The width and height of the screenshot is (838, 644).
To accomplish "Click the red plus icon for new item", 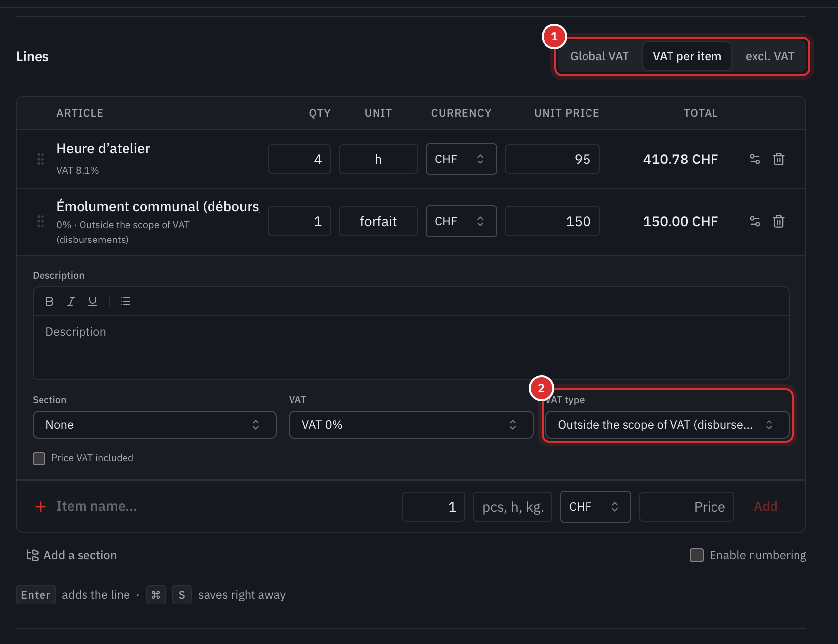I will pyautogui.click(x=41, y=507).
